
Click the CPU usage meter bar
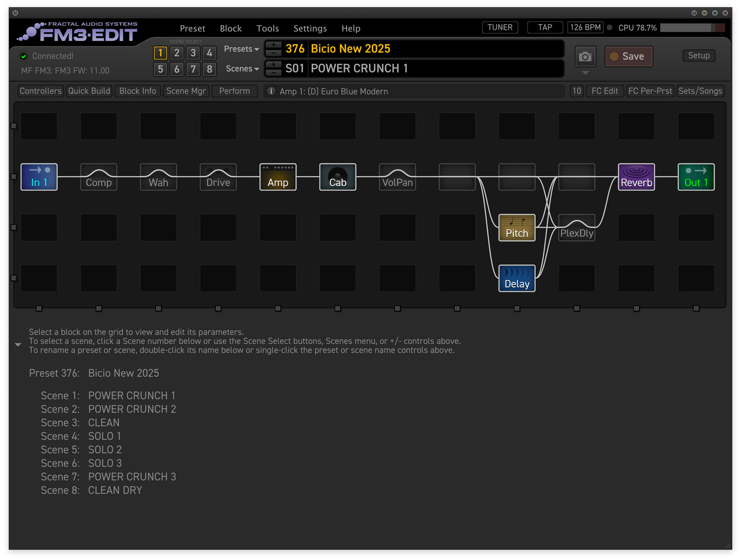[x=692, y=28]
